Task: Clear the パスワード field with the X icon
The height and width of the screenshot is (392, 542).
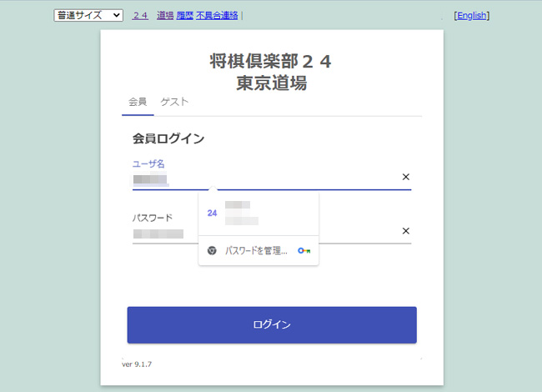Action: tap(406, 231)
